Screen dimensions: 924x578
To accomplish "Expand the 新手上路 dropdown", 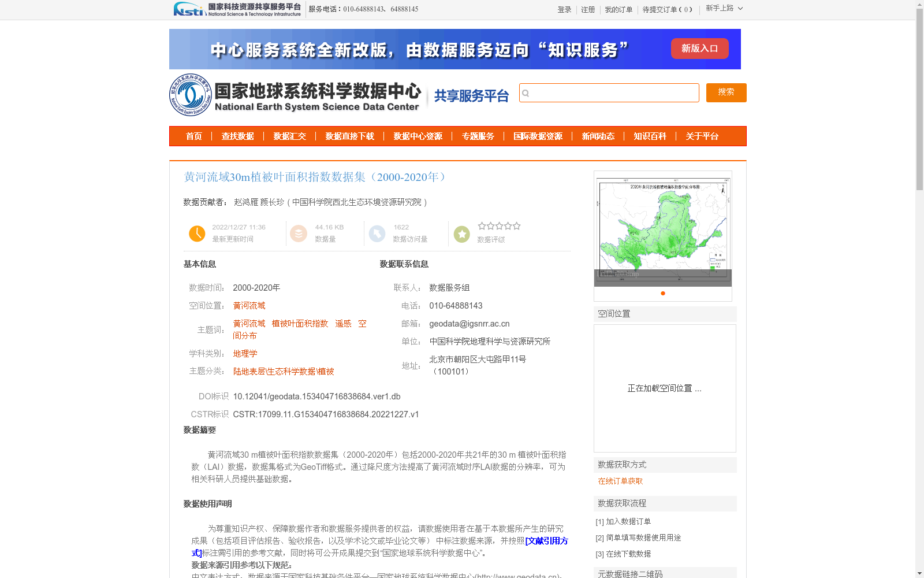I will point(724,8).
